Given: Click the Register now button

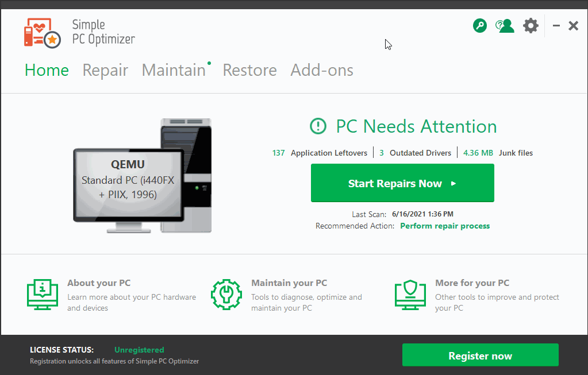Looking at the screenshot, I should coord(481,355).
